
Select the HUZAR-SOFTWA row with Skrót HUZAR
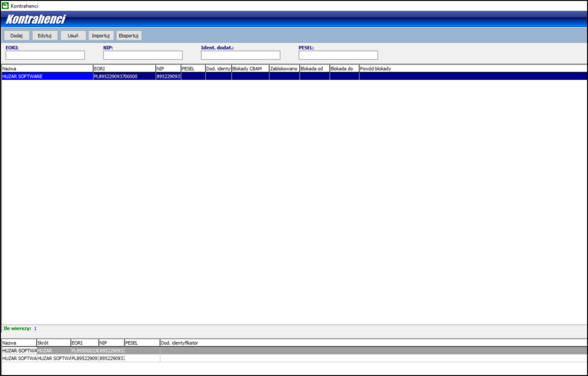pos(18,350)
